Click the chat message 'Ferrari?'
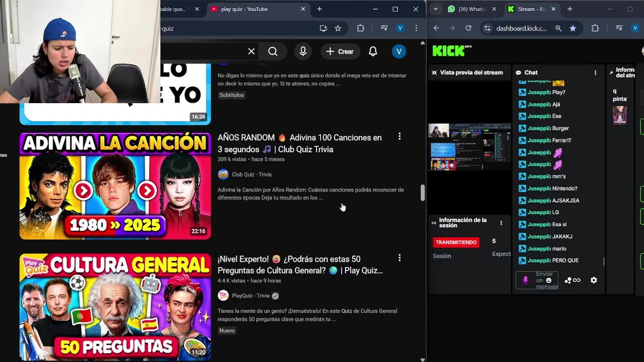This screenshot has height=362, width=644. 561,140
